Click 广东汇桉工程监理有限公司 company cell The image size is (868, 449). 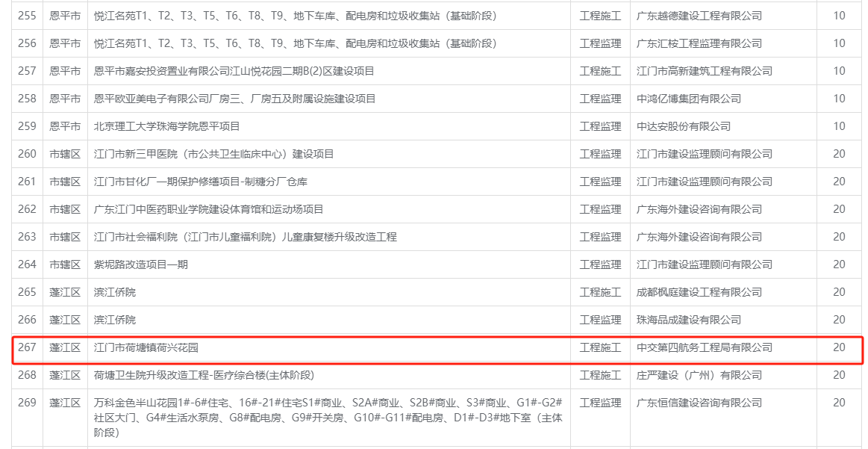pyautogui.click(x=699, y=43)
